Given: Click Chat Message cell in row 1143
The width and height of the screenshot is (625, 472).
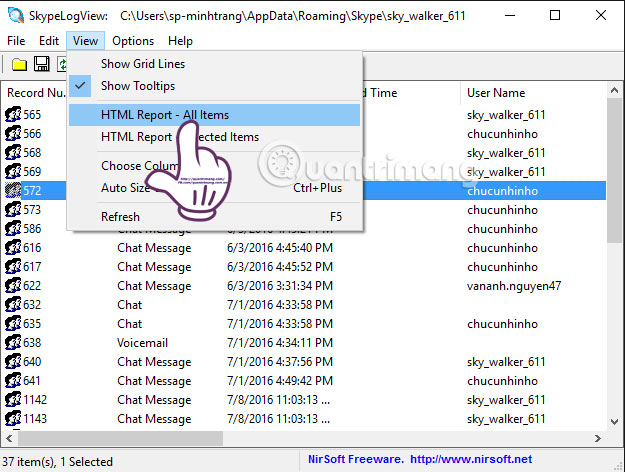Looking at the screenshot, I should click(154, 419).
